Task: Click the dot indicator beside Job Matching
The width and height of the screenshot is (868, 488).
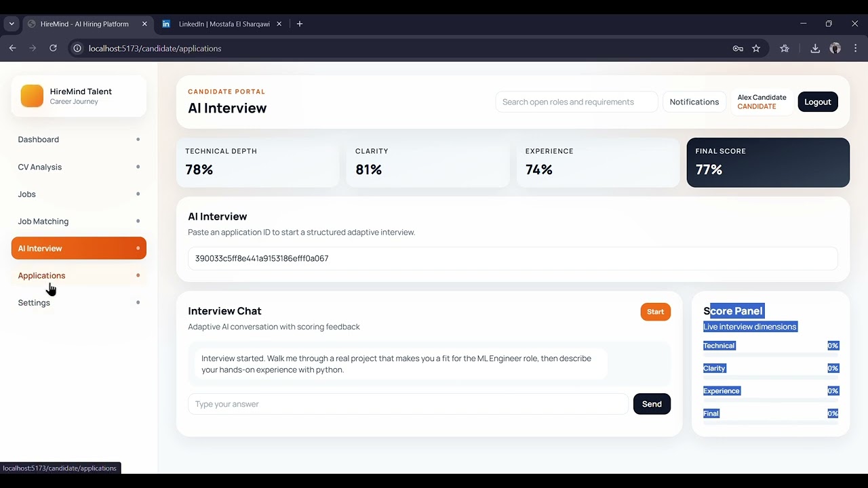Action: 138,221
